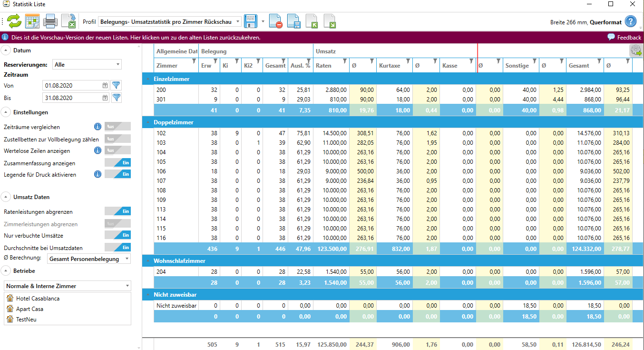Click the Belegung column group header
Screen dimensions: 644x350
coord(256,51)
